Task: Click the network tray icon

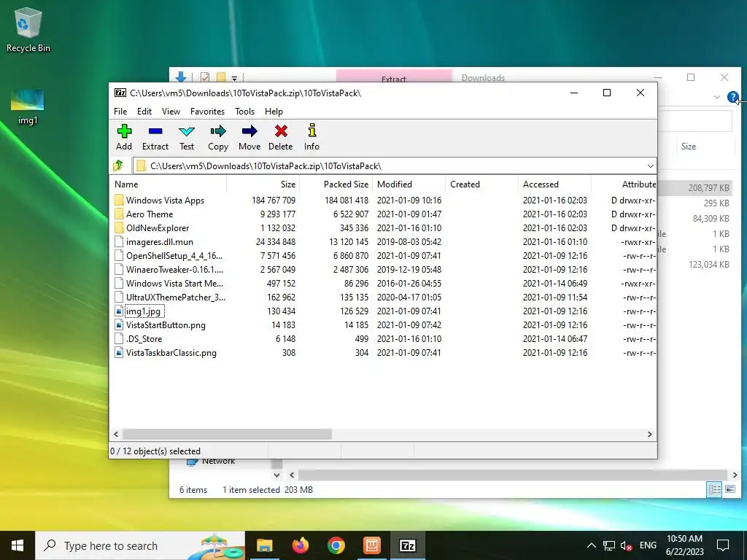Action: pos(609,545)
